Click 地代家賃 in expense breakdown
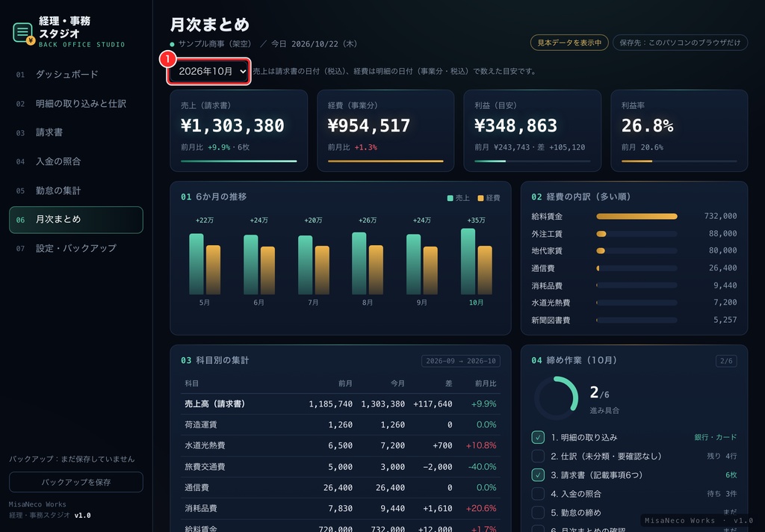Image resolution: width=765 pixels, height=532 pixels. (547, 251)
